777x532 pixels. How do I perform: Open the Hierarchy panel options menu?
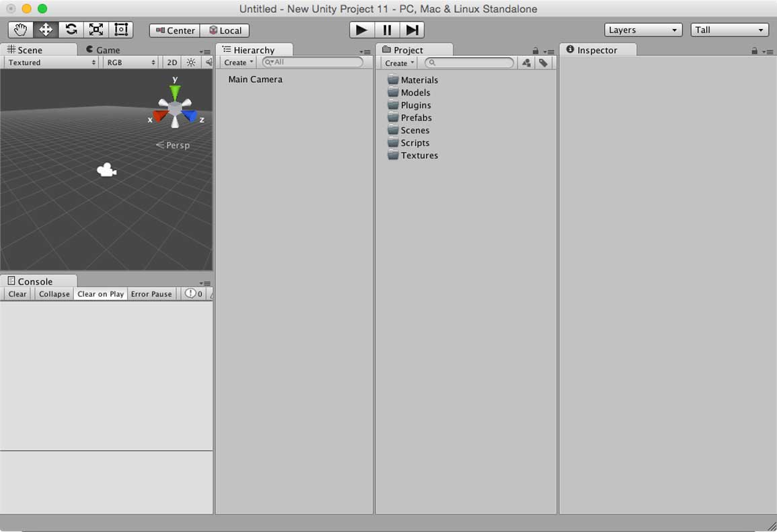[x=365, y=52]
